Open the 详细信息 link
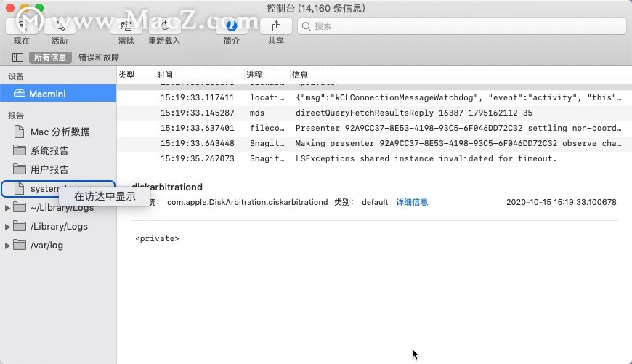This screenshot has height=364, width=632. (412, 202)
